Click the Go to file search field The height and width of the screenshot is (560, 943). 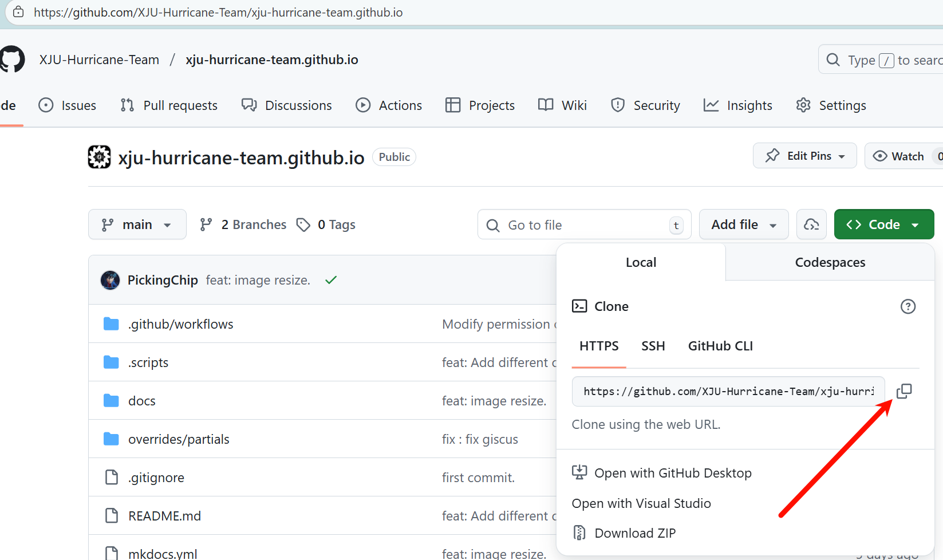click(584, 225)
